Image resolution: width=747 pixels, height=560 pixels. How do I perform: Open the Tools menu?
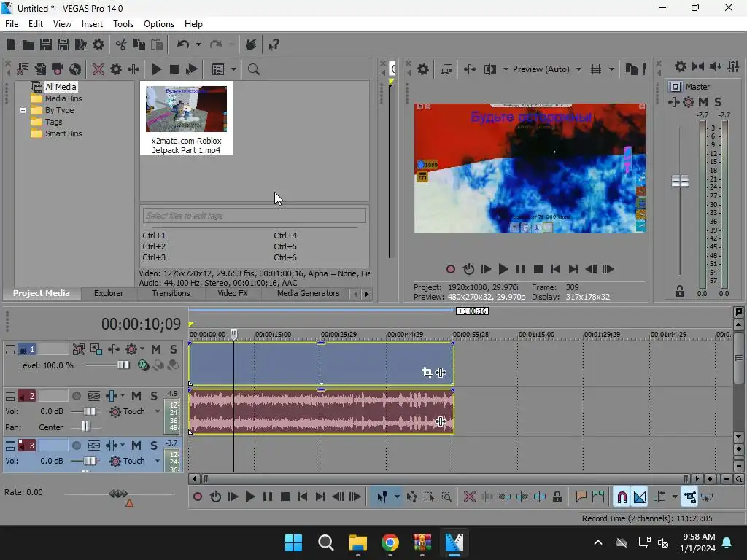(x=123, y=24)
